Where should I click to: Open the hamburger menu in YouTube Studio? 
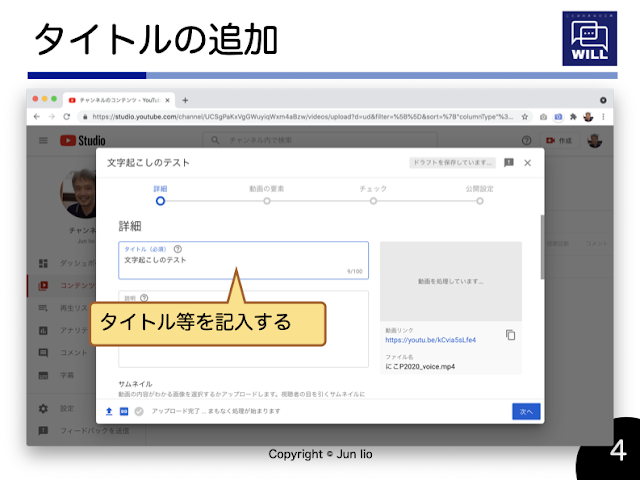(x=43, y=140)
